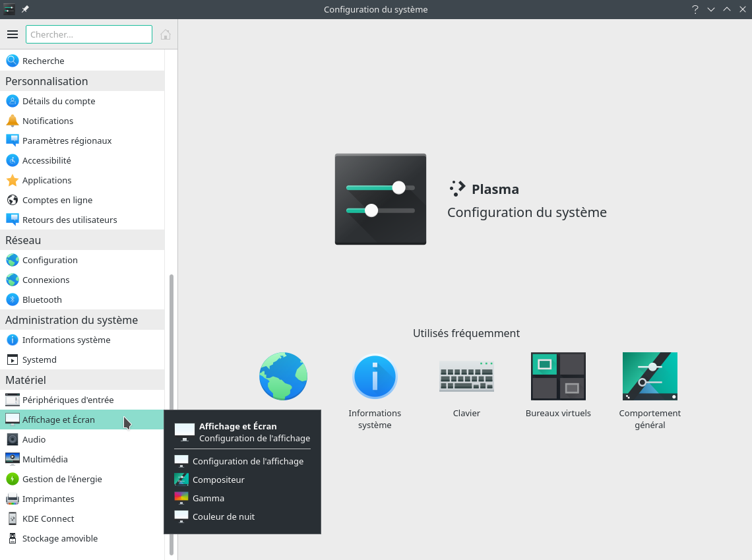Image resolution: width=752 pixels, height=560 pixels.
Task: Open the hamburger menu in the sidebar
Action: [13, 34]
